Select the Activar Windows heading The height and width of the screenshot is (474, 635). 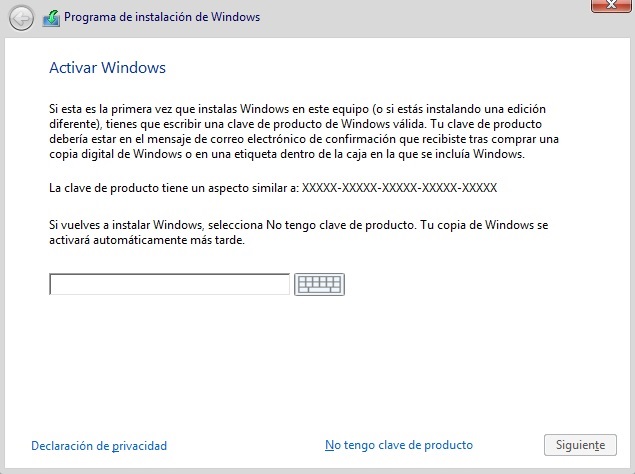(107, 68)
